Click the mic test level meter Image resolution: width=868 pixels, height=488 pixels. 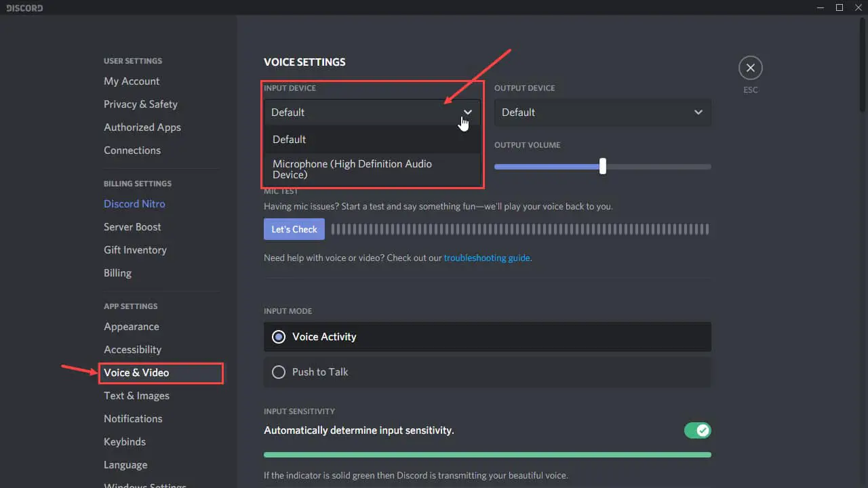pos(519,229)
